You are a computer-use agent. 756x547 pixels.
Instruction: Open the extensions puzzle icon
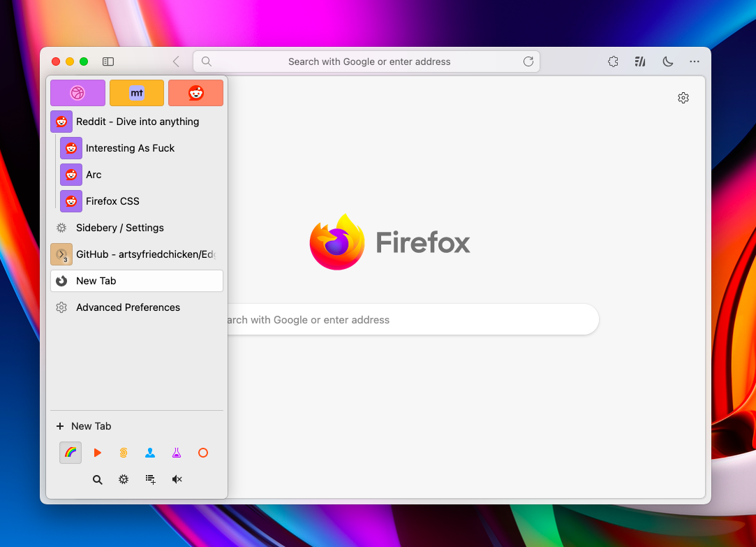[613, 61]
